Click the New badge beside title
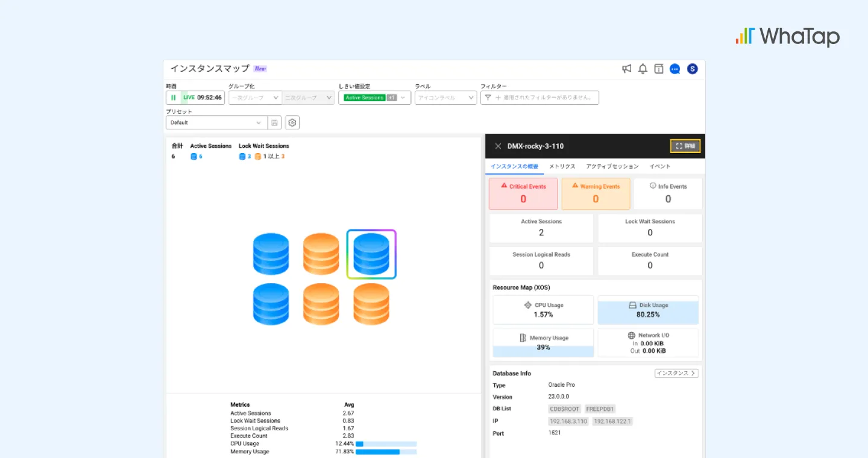Screen dimensions: 868x458 (x=260, y=69)
